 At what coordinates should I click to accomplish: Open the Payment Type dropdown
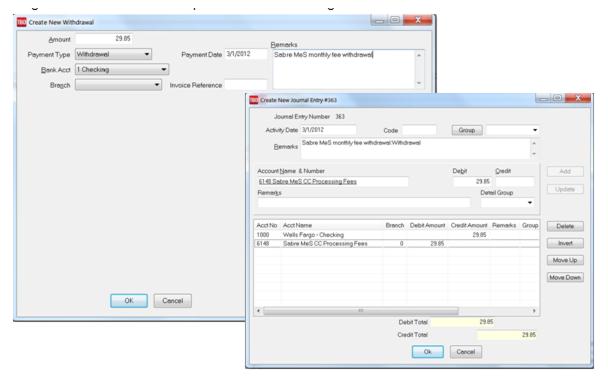point(113,54)
